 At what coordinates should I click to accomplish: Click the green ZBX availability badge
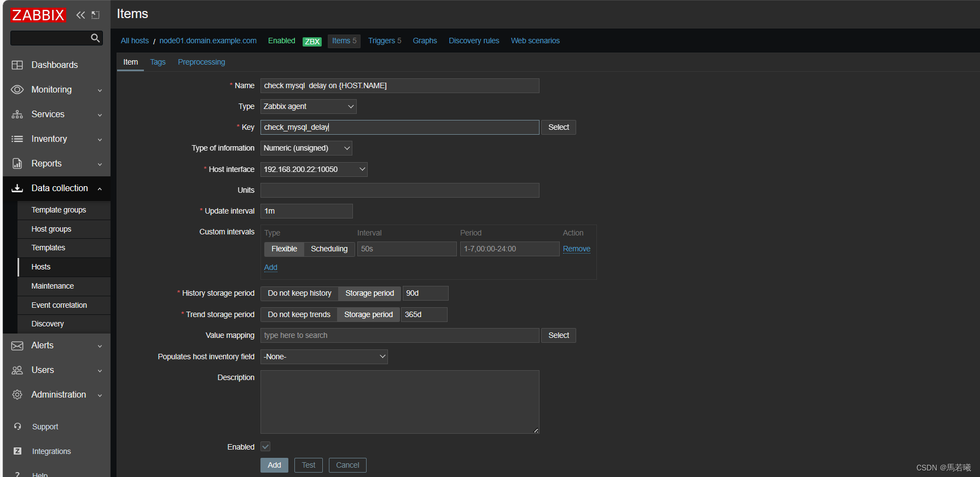(x=312, y=42)
